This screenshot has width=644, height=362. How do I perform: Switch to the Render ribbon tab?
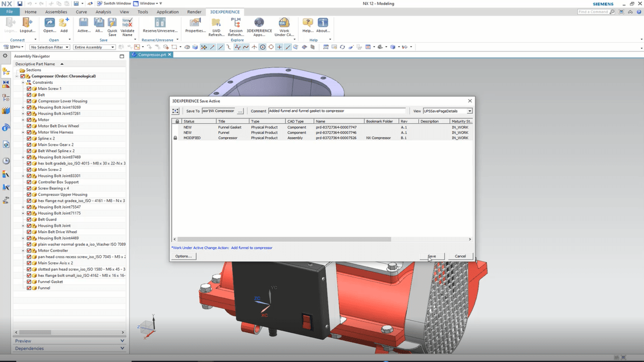(x=194, y=12)
